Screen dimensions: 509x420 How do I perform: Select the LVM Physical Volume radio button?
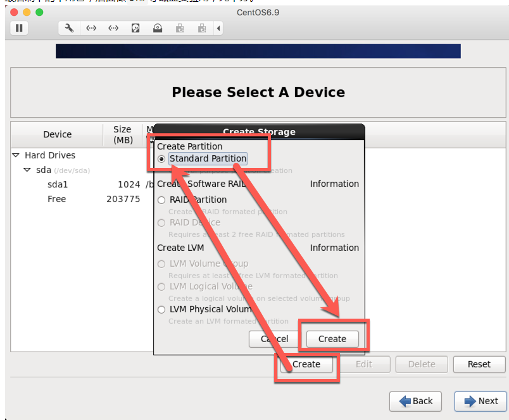coord(162,310)
